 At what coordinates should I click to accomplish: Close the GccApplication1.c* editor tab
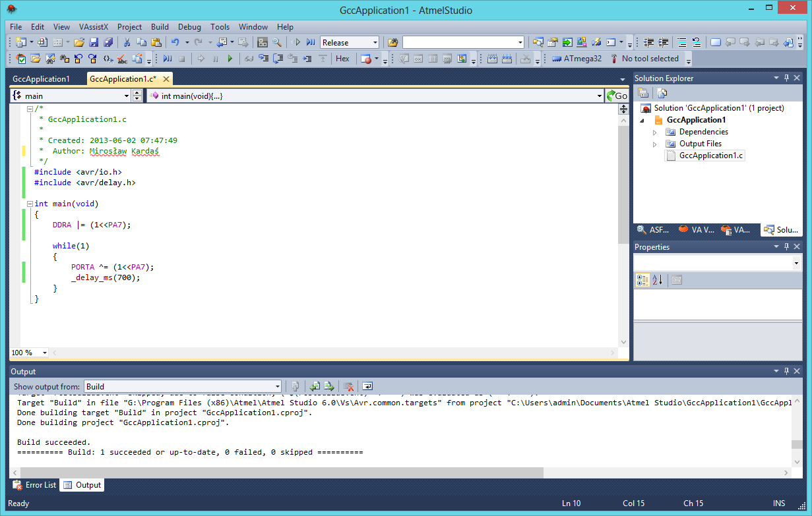[x=166, y=79]
